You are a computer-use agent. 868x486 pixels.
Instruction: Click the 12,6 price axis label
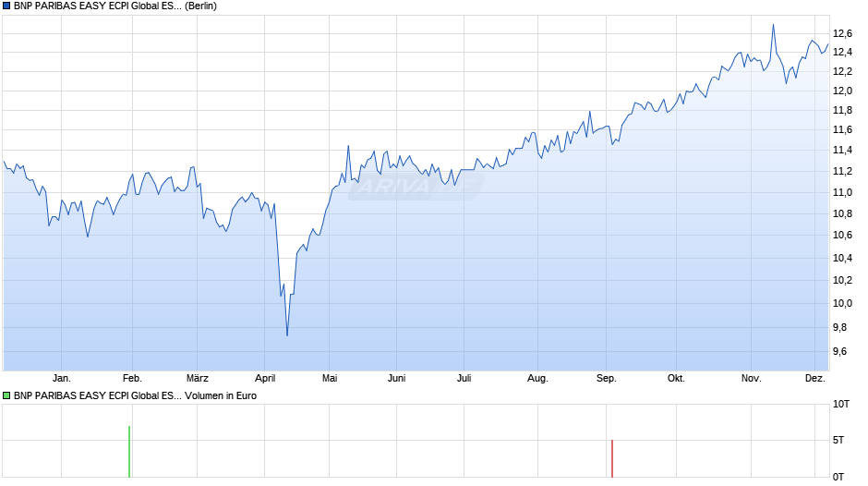pos(842,34)
